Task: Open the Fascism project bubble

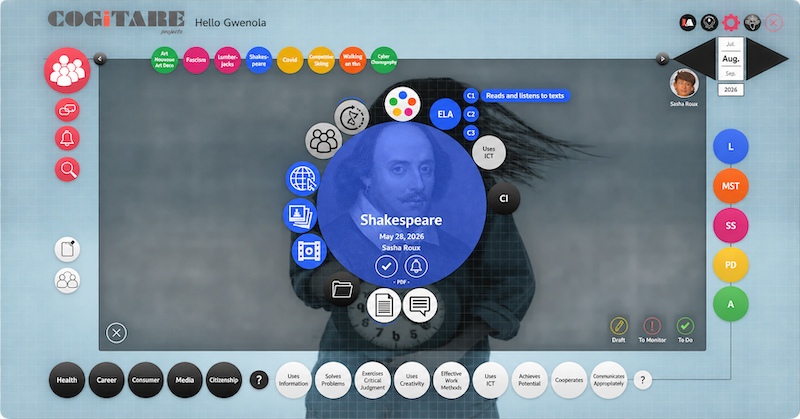Action: (x=196, y=60)
